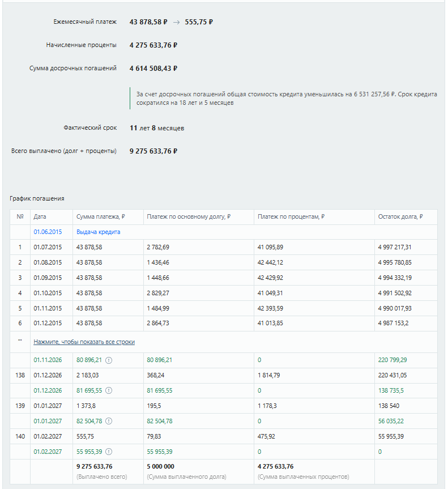
Task: Select remaining debt 220 799,29 cell
Action: click(392, 360)
